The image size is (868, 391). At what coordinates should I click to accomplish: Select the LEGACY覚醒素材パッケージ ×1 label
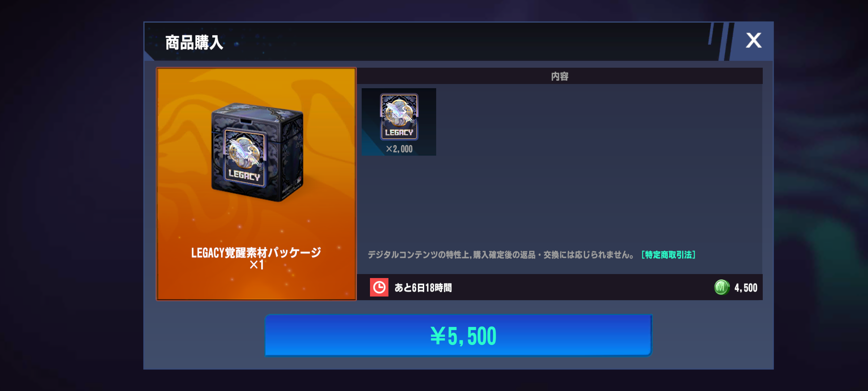256,258
